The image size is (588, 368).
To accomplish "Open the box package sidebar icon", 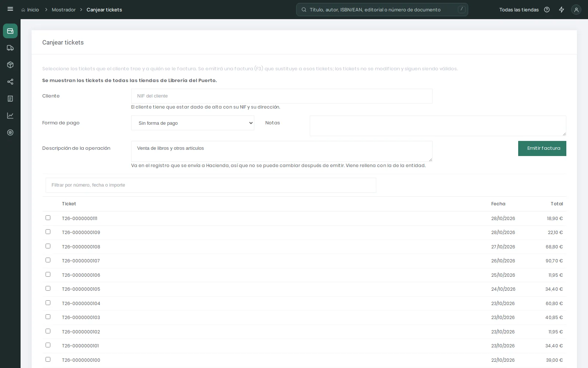I will 10,65.
